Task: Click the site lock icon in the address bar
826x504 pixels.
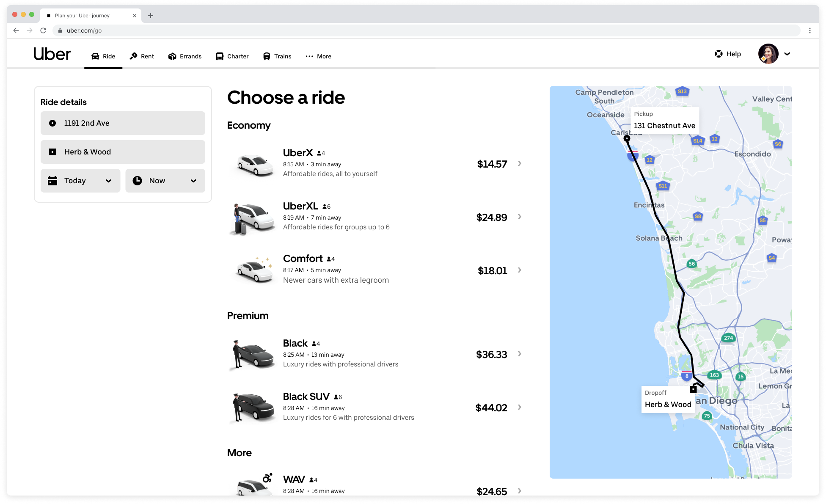Action: 60,30
